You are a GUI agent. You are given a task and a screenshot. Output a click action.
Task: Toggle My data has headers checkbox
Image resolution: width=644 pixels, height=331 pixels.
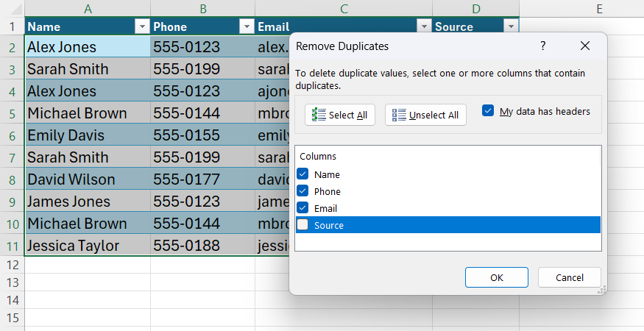(x=488, y=111)
